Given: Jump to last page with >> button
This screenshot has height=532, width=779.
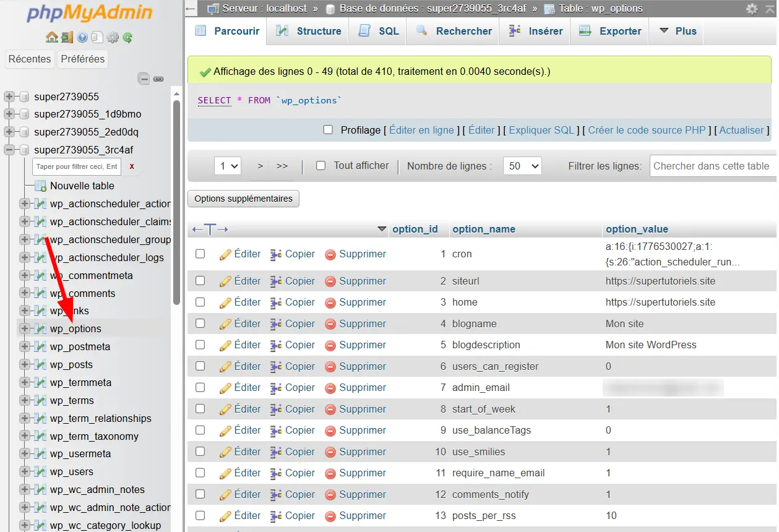Looking at the screenshot, I should (x=282, y=166).
